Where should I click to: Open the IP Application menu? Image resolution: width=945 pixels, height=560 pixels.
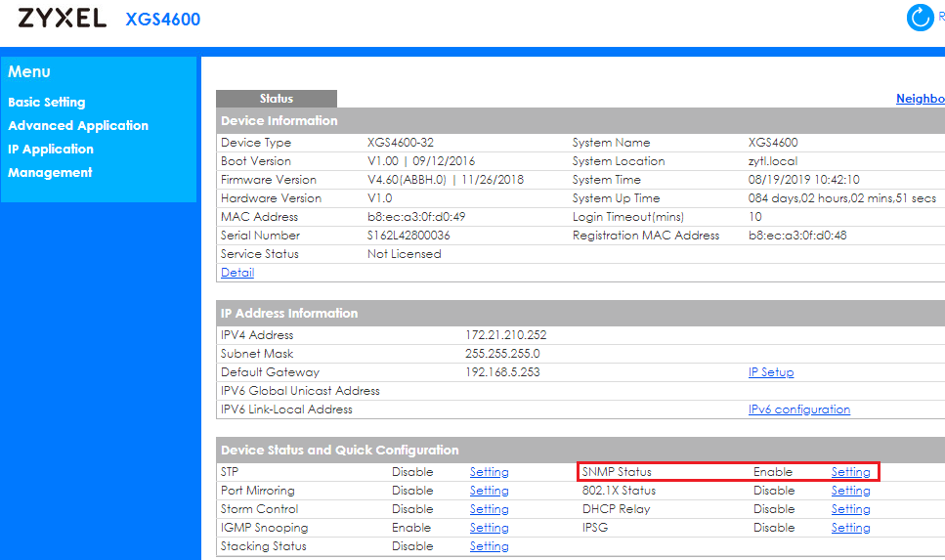[x=51, y=150]
